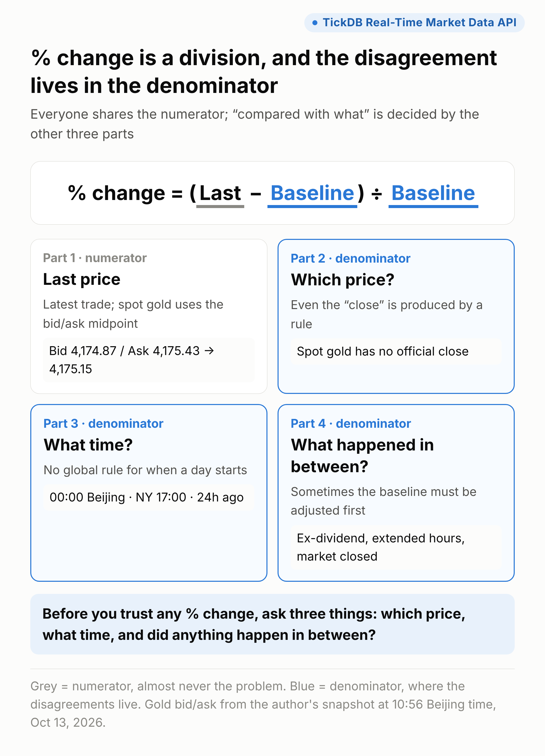Click the Ex-dividend, extended hours example box
This screenshot has width=545, height=756.
396,547
